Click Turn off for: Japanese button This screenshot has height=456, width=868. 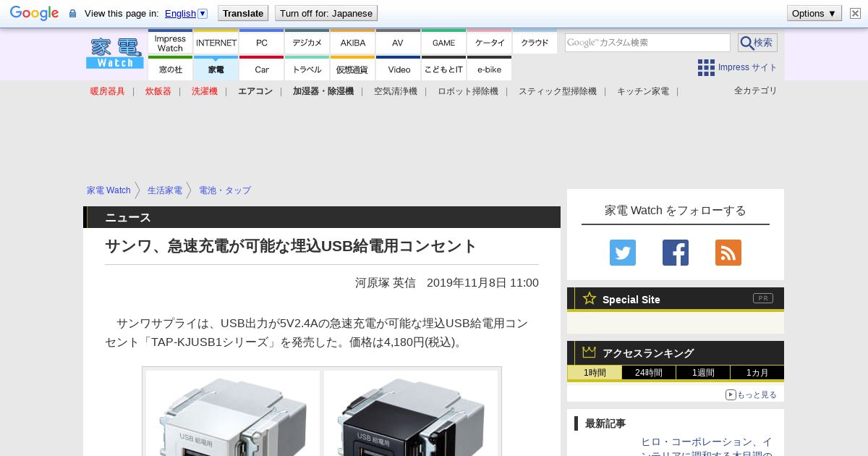click(326, 13)
